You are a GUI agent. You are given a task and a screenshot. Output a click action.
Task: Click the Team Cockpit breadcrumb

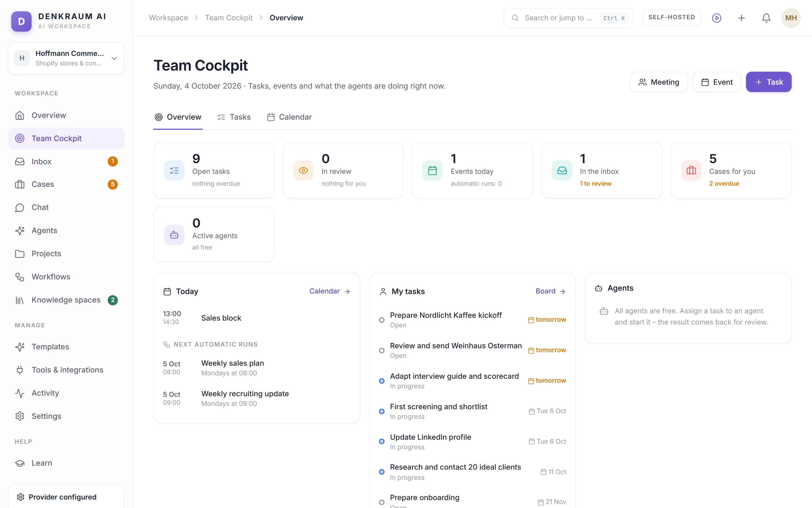[229, 18]
